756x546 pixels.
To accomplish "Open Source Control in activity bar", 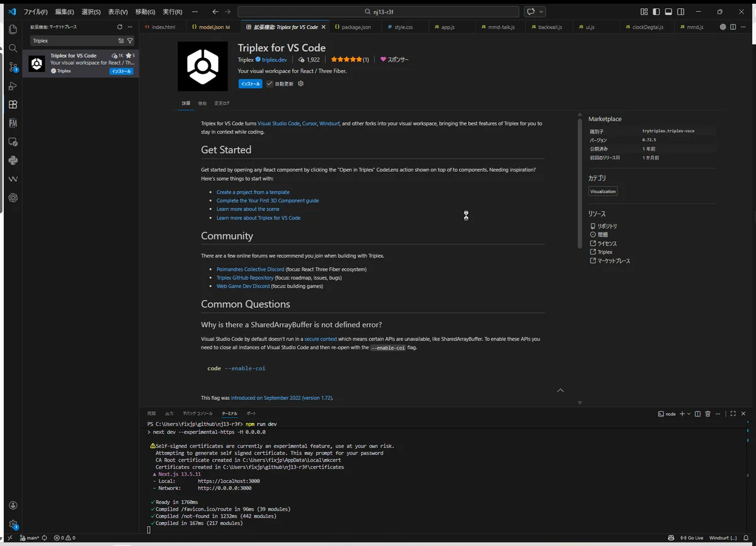I will (13, 67).
